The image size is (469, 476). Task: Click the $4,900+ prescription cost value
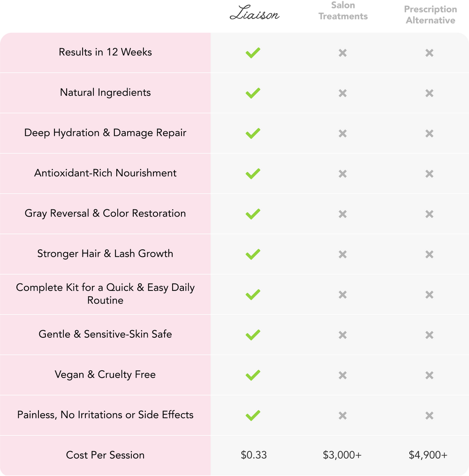pyautogui.click(x=428, y=455)
